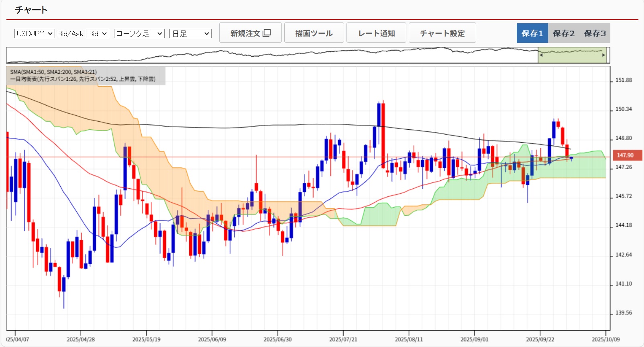Open the Bid/Ask selection dropdown
The image size is (644, 347).
coord(98,34)
